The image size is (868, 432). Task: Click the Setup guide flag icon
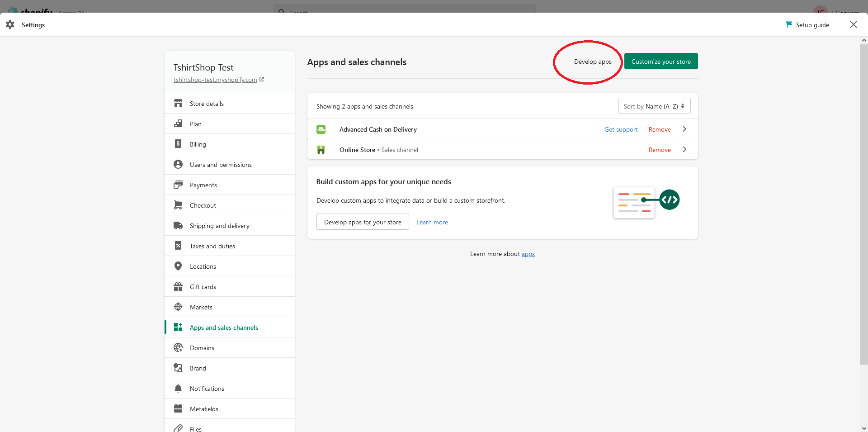click(x=789, y=24)
